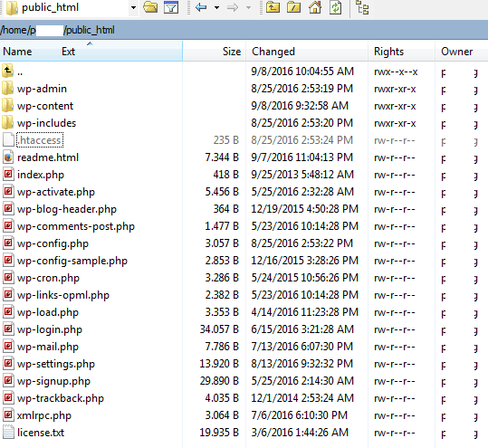488x448 pixels.
Task: Click the wp-config.php file icon
Action: [8, 243]
